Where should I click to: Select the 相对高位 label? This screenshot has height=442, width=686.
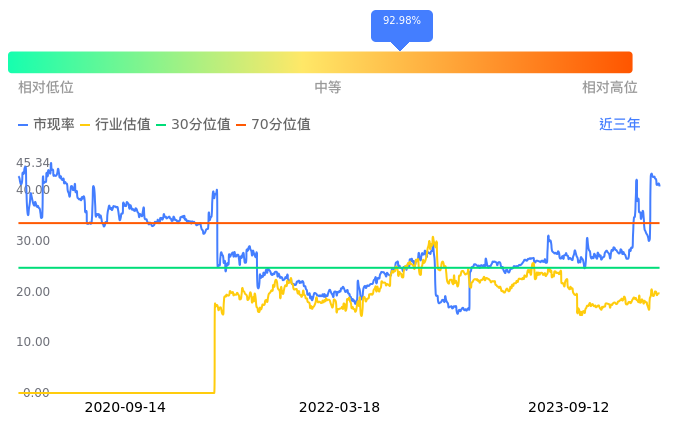point(610,88)
